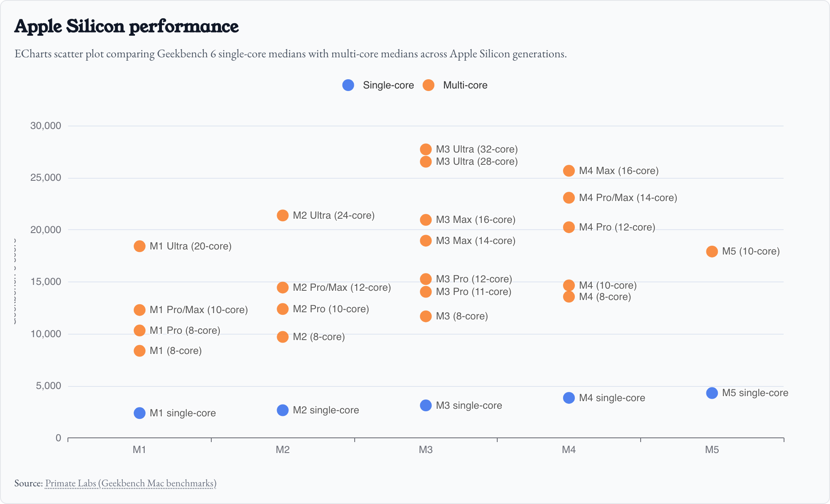Click the M1 Pro (8-core) data label
The image size is (830, 504).
click(185, 330)
